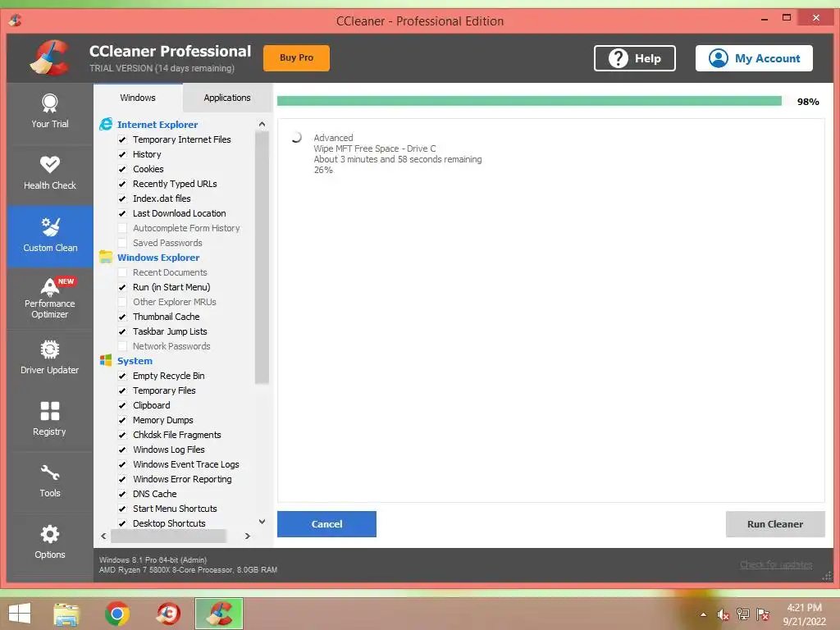Open the red swirl taskbar app
The image size is (840, 630).
pyautogui.click(x=168, y=614)
